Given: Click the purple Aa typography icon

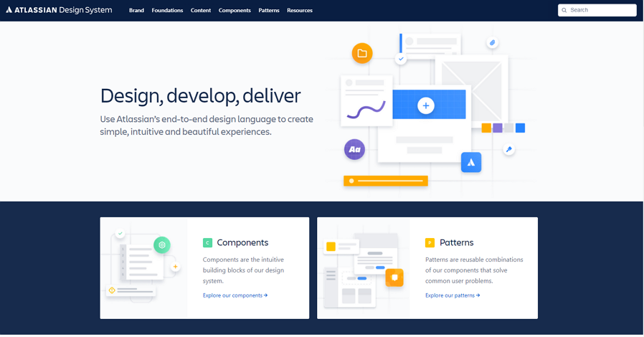Looking at the screenshot, I should tap(354, 149).
